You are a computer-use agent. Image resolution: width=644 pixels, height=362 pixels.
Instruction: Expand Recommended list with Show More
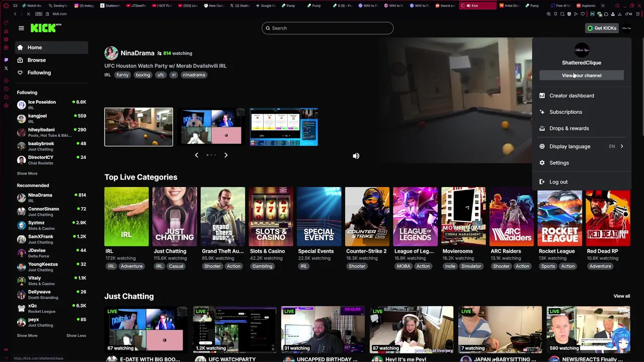pos(27,335)
